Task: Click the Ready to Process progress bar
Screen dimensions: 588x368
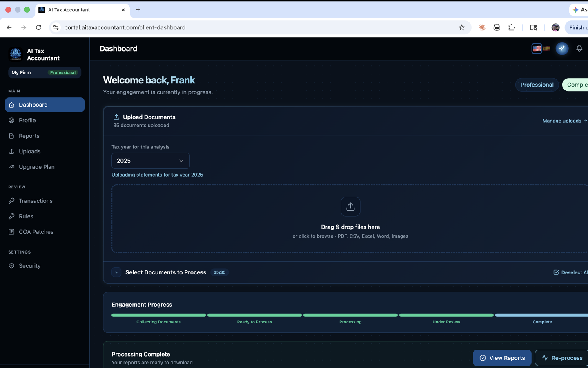Action: 254,315
